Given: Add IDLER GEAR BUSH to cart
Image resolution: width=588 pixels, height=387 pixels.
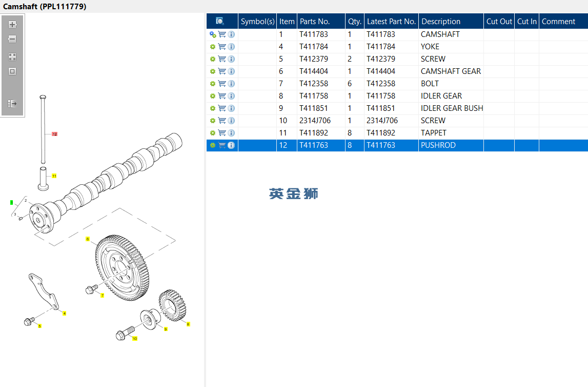Looking at the screenshot, I should (222, 108).
